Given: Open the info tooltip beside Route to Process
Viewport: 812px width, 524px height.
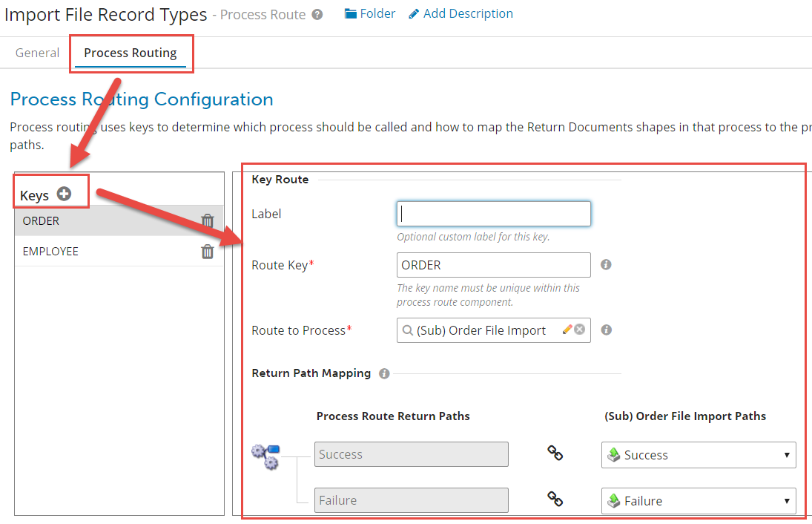Looking at the screenshot, I should [606, 330].
